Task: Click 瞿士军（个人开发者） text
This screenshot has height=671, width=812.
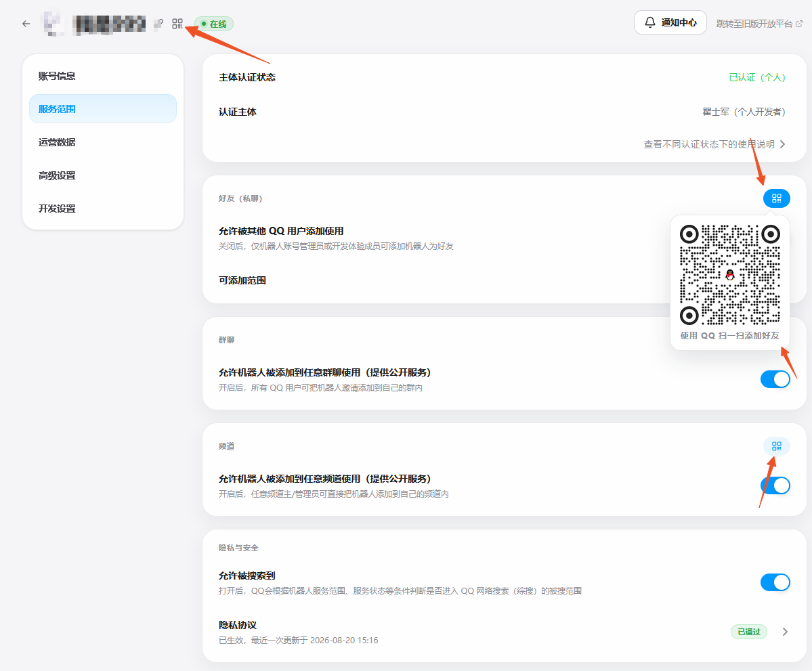Action: pos(744,112)
